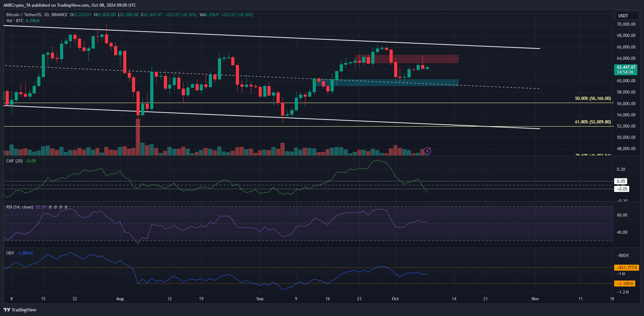Click the Sep date on time axis
The height and width of the screenshot is (316, 644).
[x=260, y=299]
